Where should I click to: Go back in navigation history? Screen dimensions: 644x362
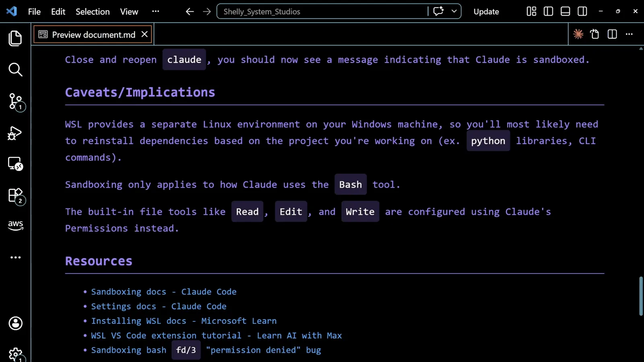(190, 12)
